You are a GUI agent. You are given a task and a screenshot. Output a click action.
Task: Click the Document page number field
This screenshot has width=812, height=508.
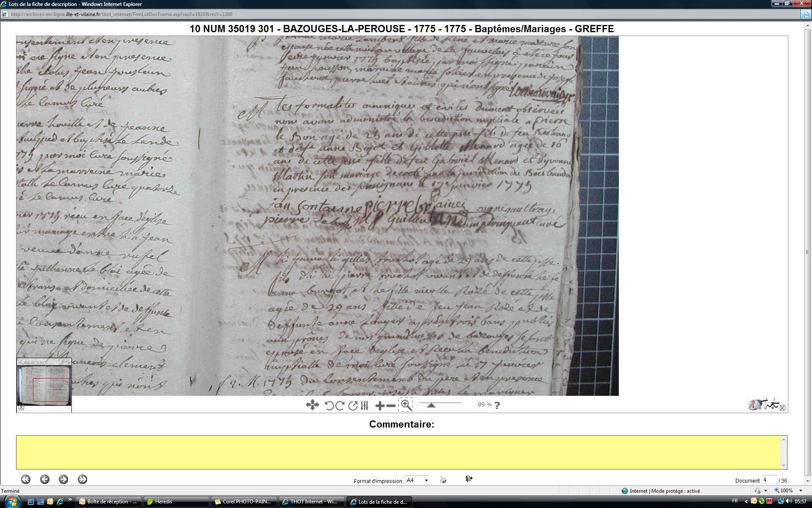pyautogui.click(x=769, y=480)
